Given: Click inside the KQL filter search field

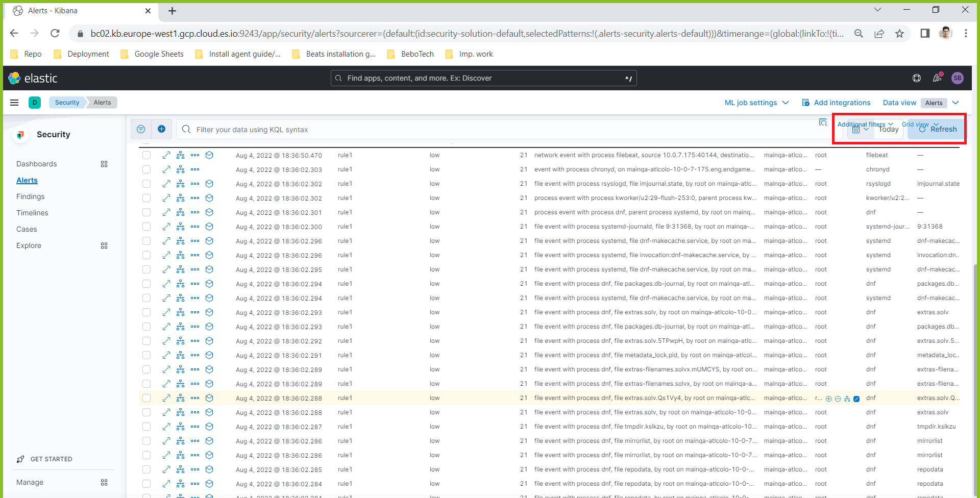Looking at the screenshot, I should coord(357,129).
